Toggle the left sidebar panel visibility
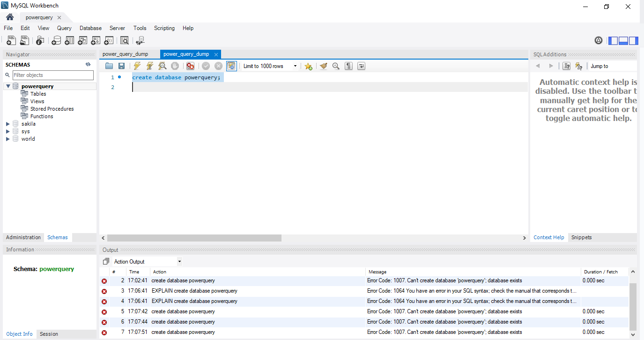The image size is (644, 340). pyautogui.click(x=613, y=41)
